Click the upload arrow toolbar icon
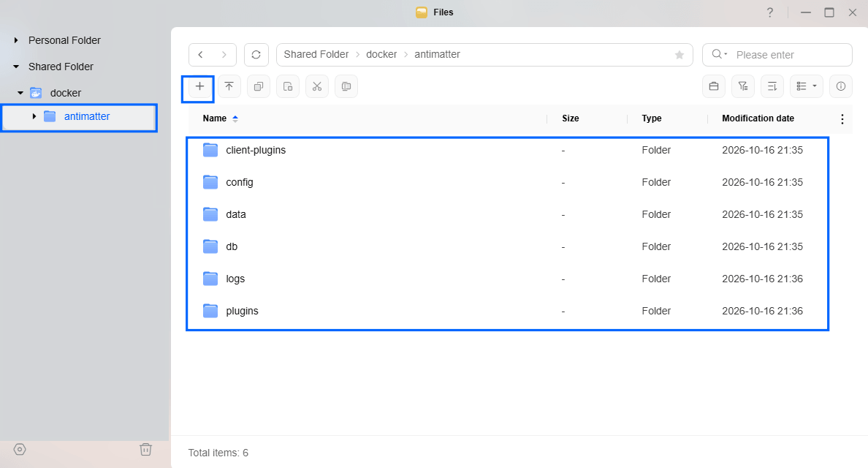 pos(229,86)
